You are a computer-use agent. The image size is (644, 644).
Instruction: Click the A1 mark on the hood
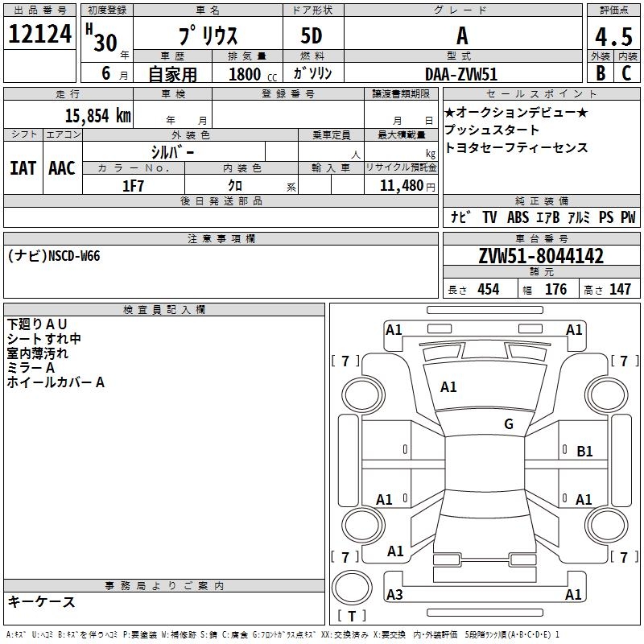[x=448, y=386]
